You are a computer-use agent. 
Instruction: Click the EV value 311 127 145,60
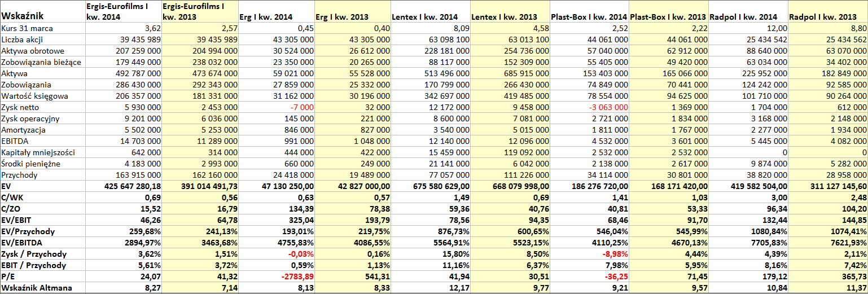827,186
